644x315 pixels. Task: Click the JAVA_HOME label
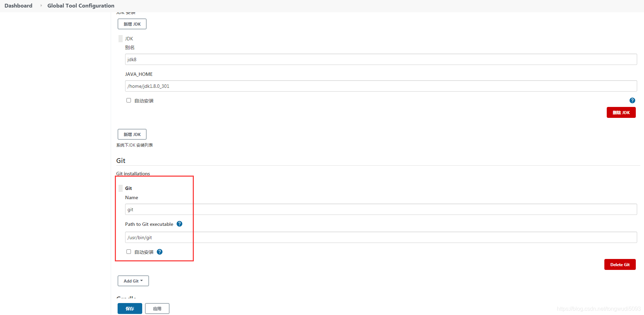pos(139,74)
